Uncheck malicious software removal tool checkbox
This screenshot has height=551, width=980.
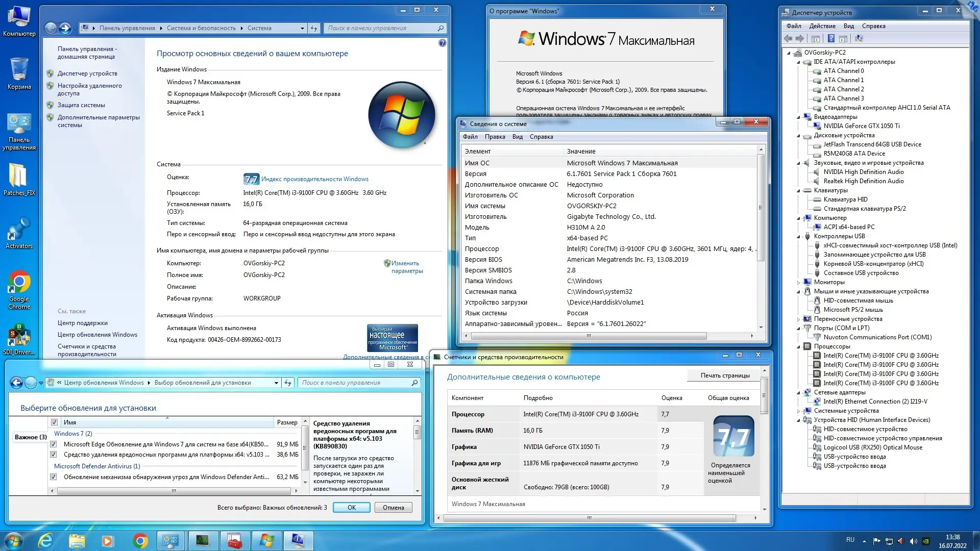pyautogui.click(x=53, y=455)
